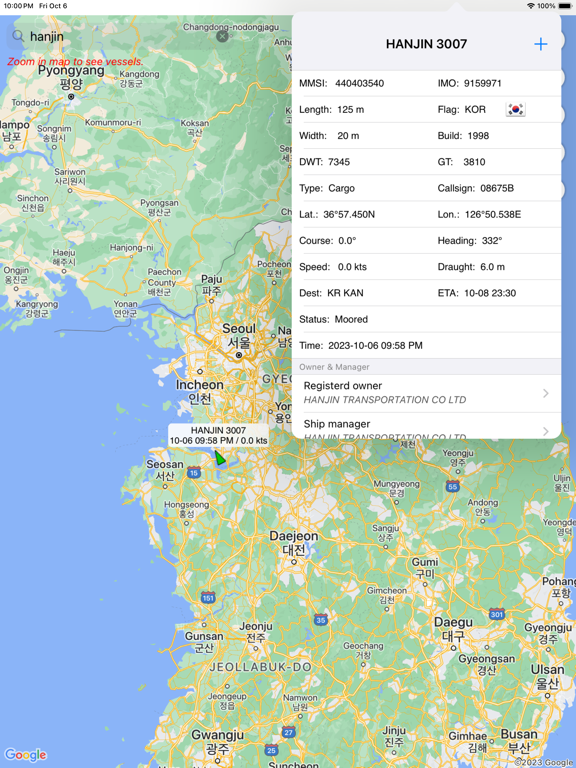
Task: Select the Dest KR KAN text
Action: [331, 293]
